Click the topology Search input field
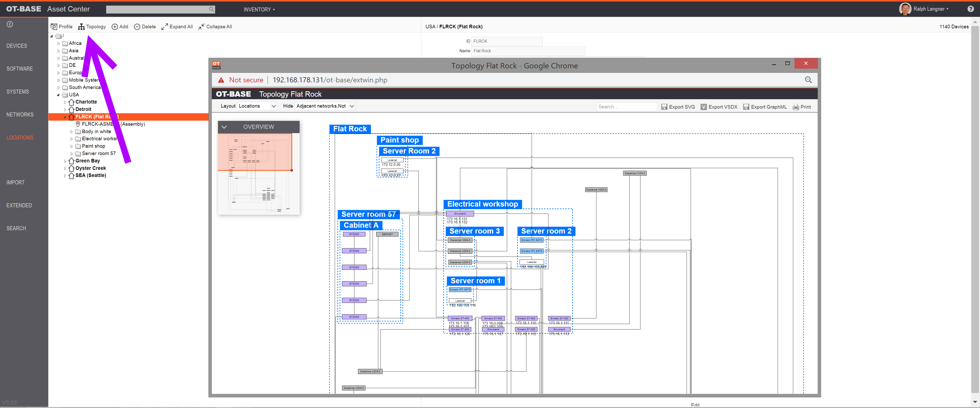Viewport: 980px width, 408px height. [x=627, y=107]
